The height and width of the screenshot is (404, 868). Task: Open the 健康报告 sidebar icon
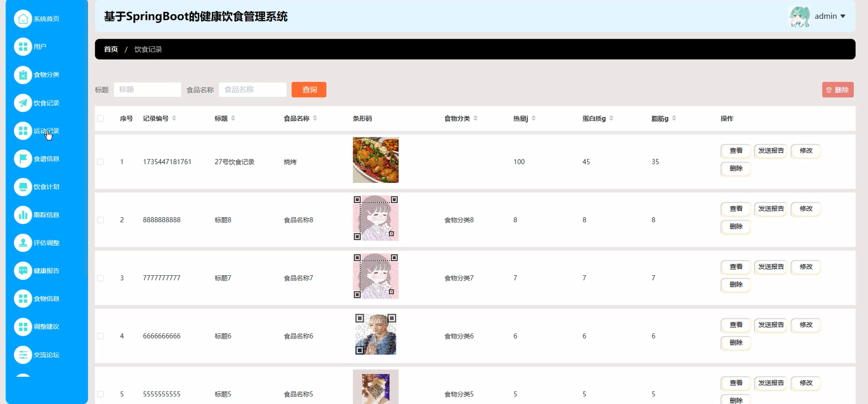pyautogui.click(x=23, y=270)
